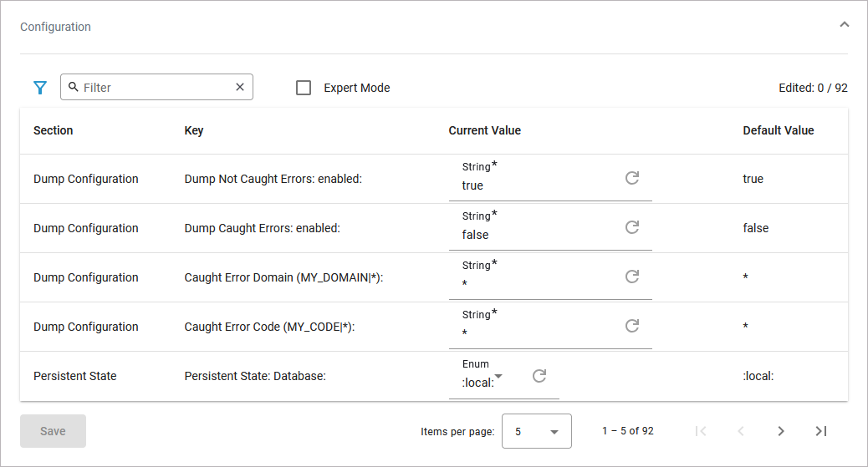868x467 pixels.
Task: Collapse the Configuration panel
Action: [x=844, y=25]
